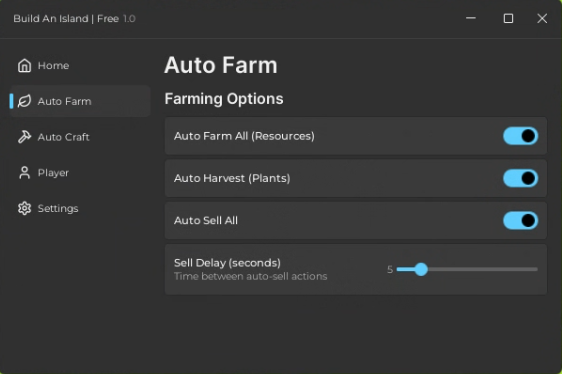Minimize the Build An Island window

471,18
